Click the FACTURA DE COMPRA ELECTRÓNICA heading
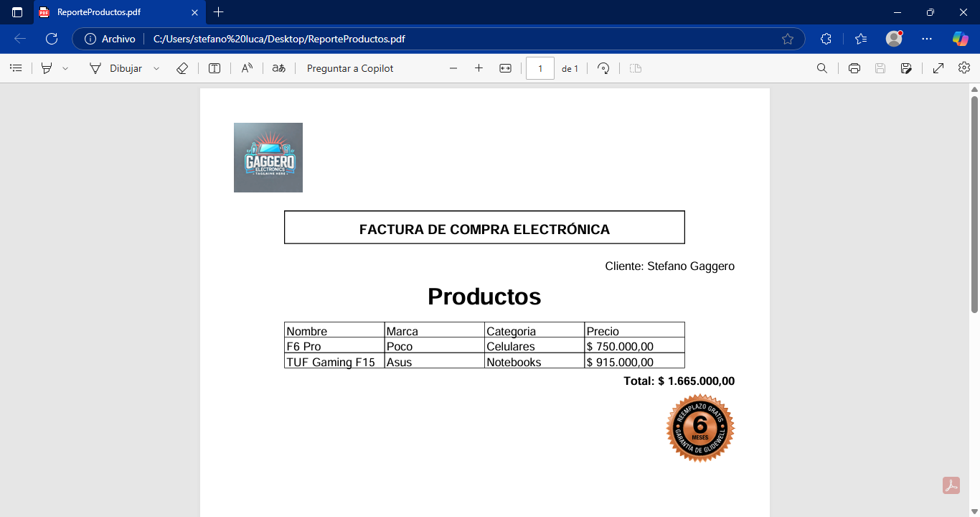The height and width of the screenshot is (517, 980). 484,230
